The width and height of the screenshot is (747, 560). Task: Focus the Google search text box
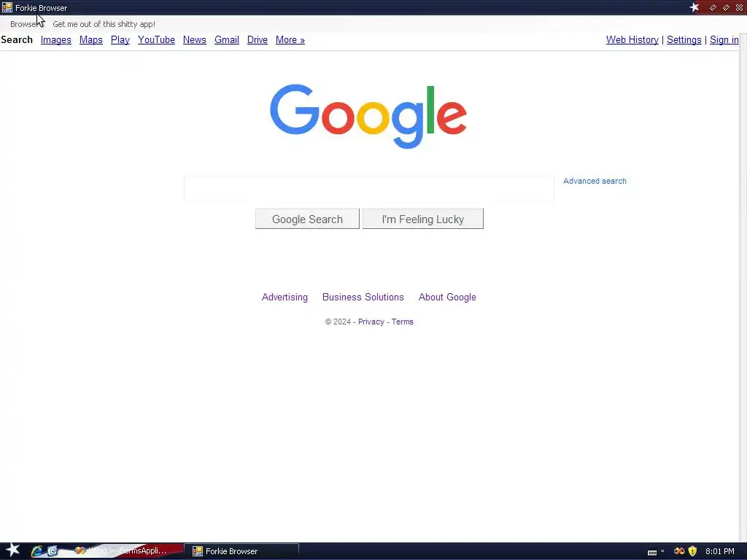[x=368, y=189]
